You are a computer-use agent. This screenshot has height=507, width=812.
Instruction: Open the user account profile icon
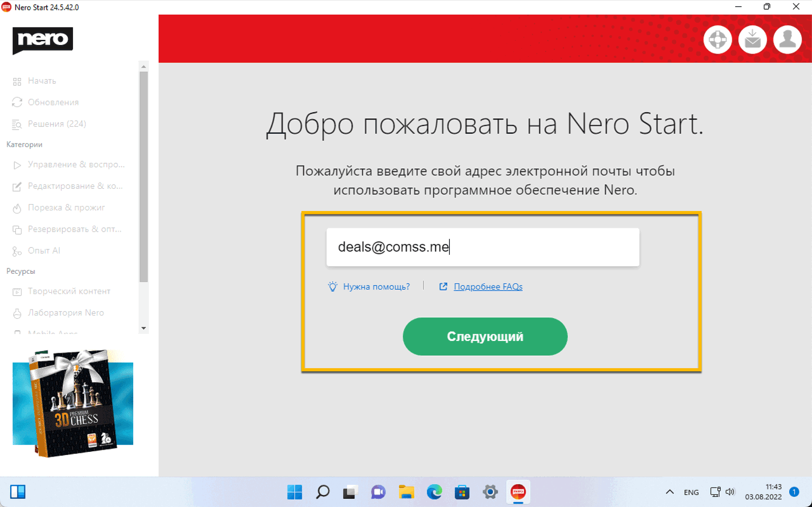point(788,39)
